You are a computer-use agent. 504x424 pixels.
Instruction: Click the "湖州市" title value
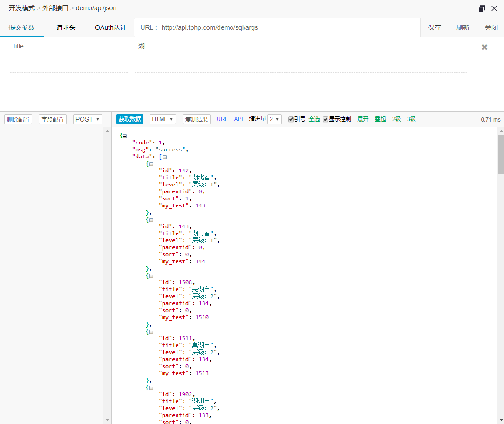click(x=201, y=401)
